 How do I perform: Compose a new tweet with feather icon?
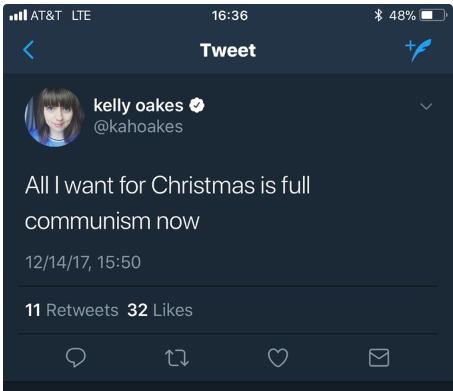click(x=418, y=50)
